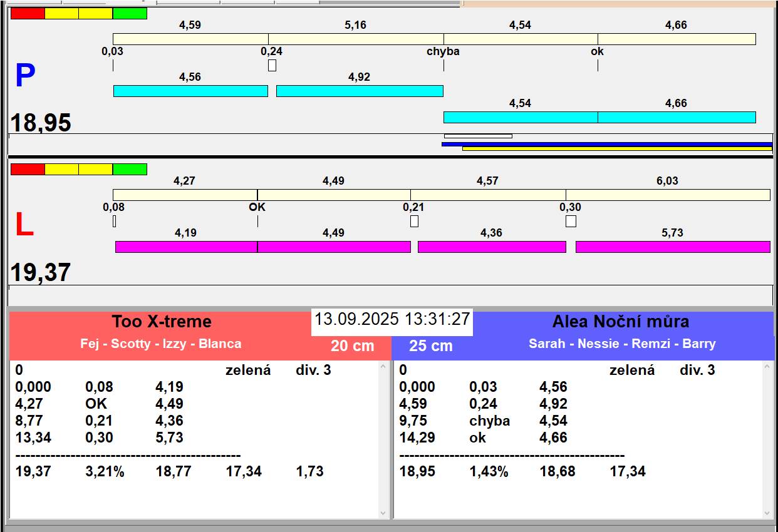Image resolution: width=778 pixels, height=532 pixels.
Task: Click the blue progress bar in lane P
Action: coord(606,144)
